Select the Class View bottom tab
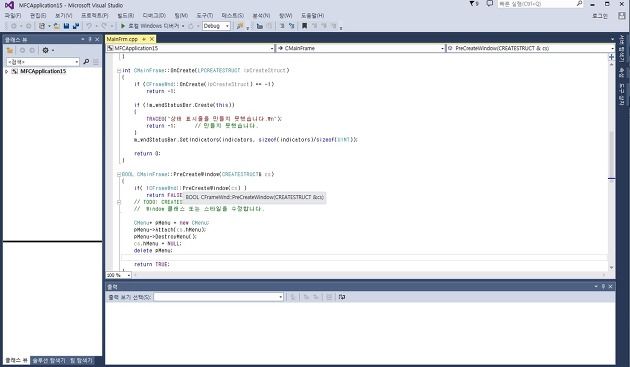 [x=16, y=360]
